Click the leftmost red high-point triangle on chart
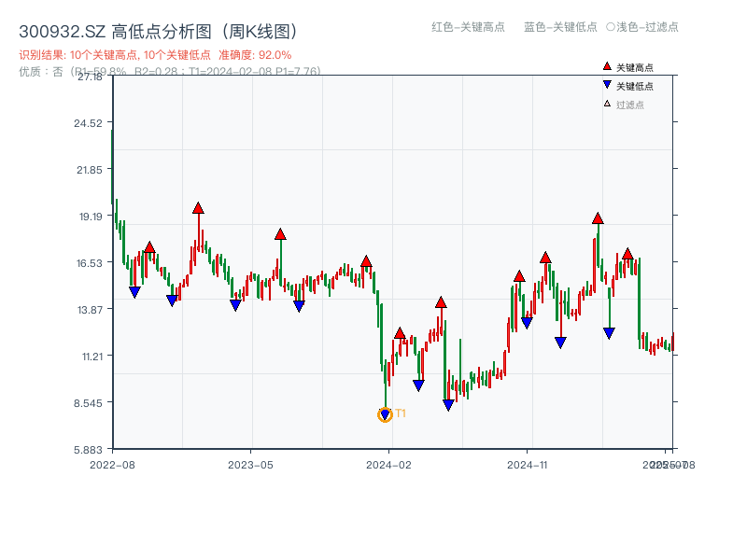 tap(149, 247)
